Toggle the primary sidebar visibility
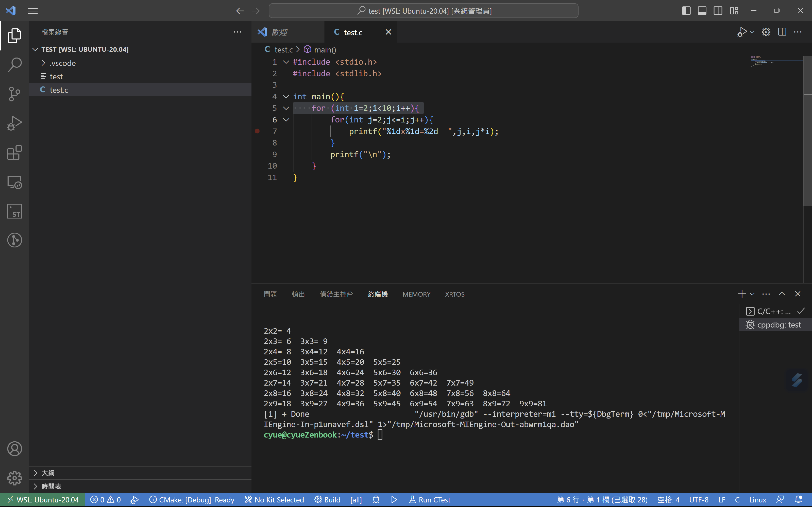Screen dimensions: 812x507 [686, 11]
